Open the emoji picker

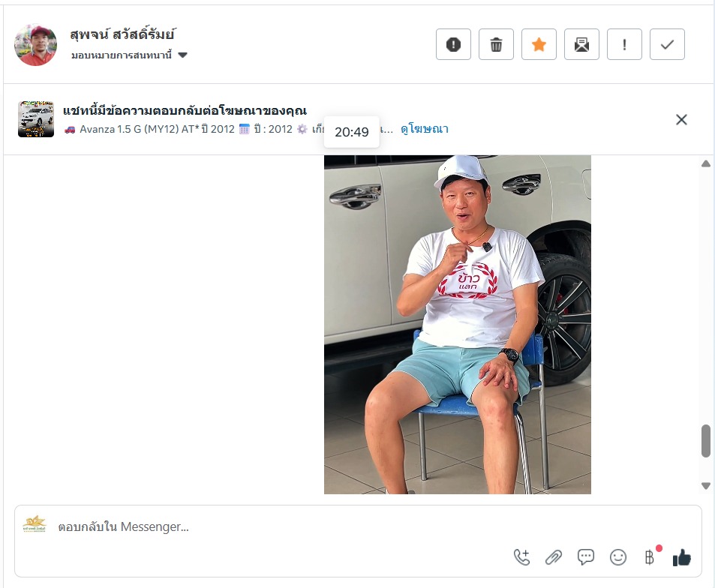tap(618, 557)
